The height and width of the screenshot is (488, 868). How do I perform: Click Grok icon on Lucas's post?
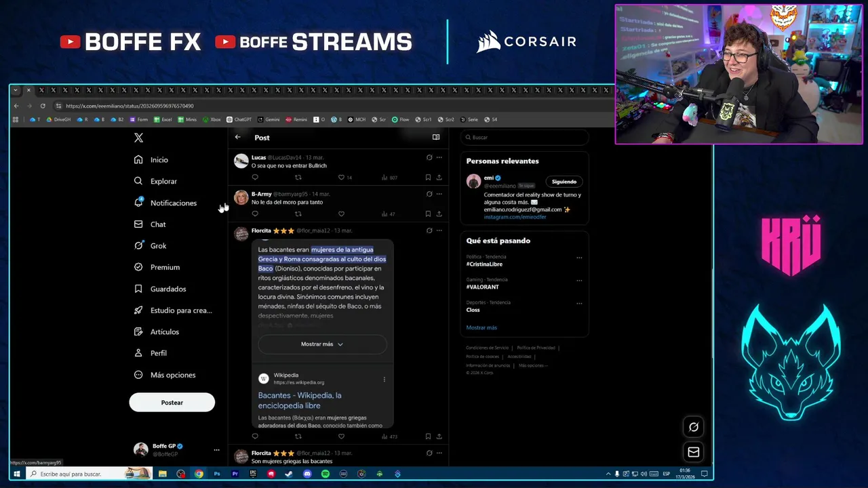[x=429, y=157]
